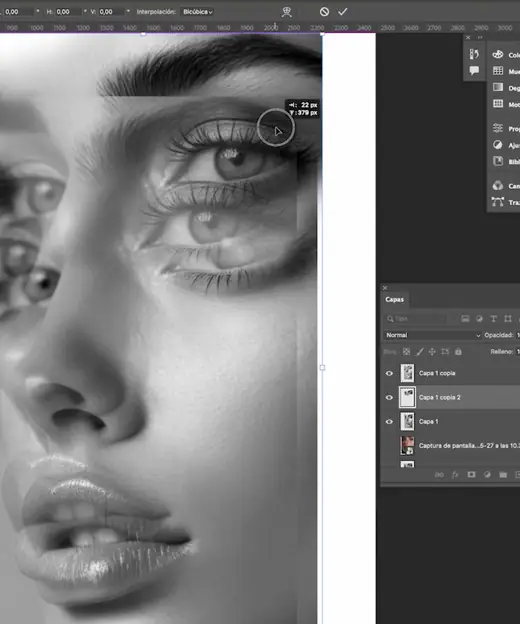Open the Adjustments (Ajustes) half-circle icon
This screenshot has height=624, width=520.
(x=498, y=144)
